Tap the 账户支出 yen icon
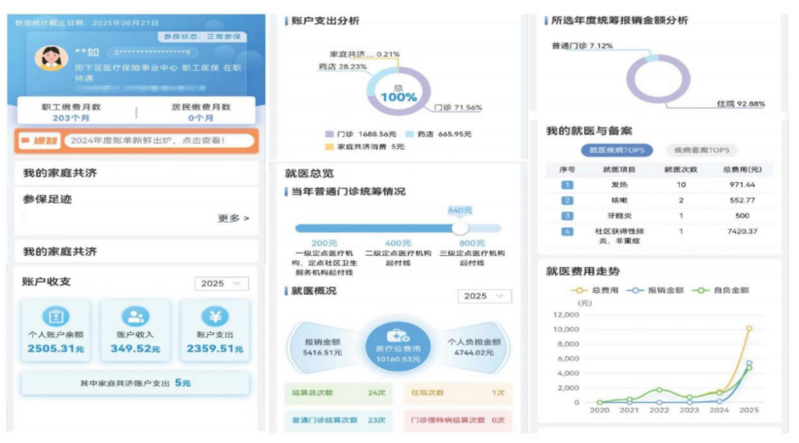This screenshot has width=799, height=443. 215,317
